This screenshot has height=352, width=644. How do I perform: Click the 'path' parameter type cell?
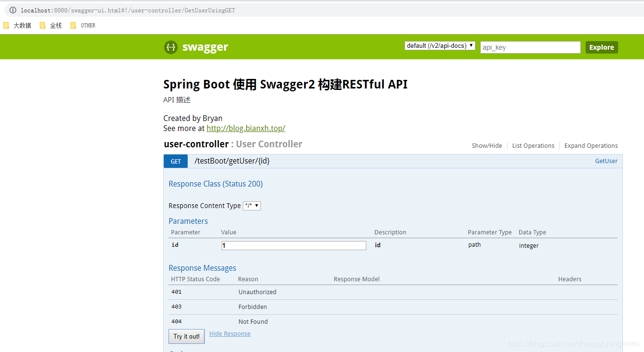click(x=475, y=245)
